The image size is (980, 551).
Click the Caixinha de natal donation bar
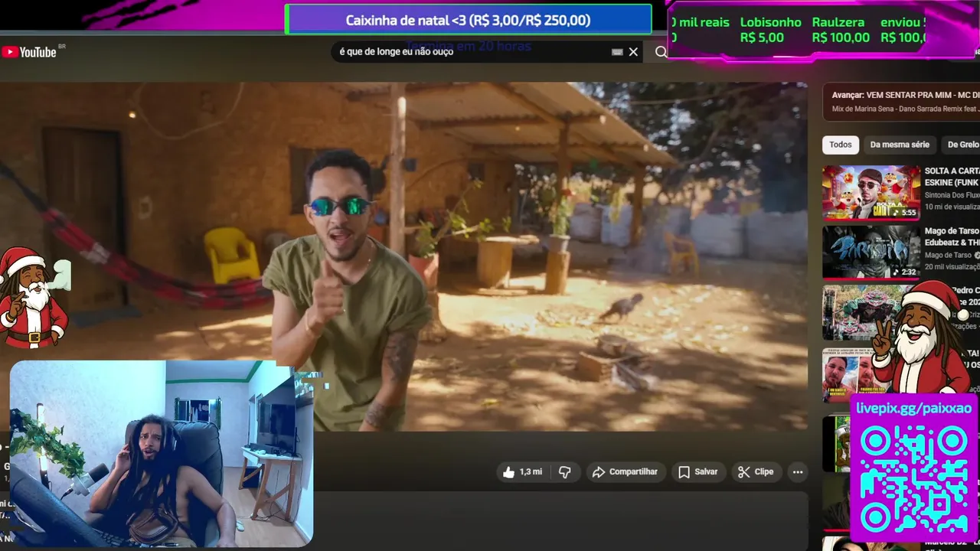click(x=468, y=20)
